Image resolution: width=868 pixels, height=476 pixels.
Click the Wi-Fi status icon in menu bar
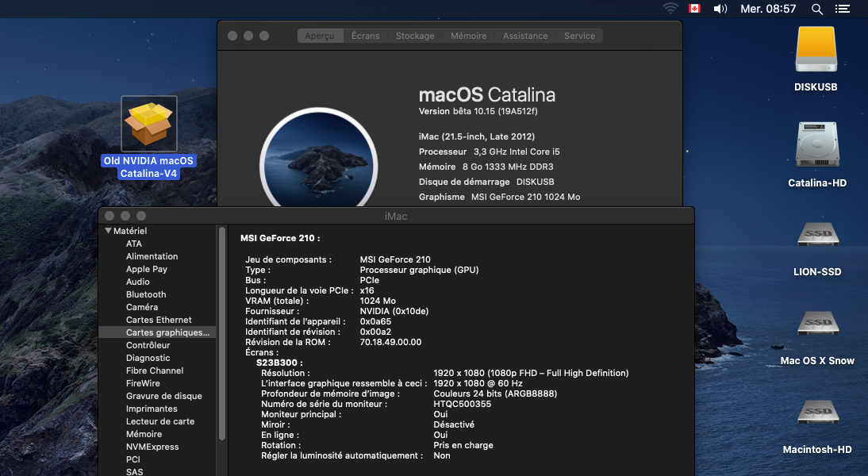(670, 9)
